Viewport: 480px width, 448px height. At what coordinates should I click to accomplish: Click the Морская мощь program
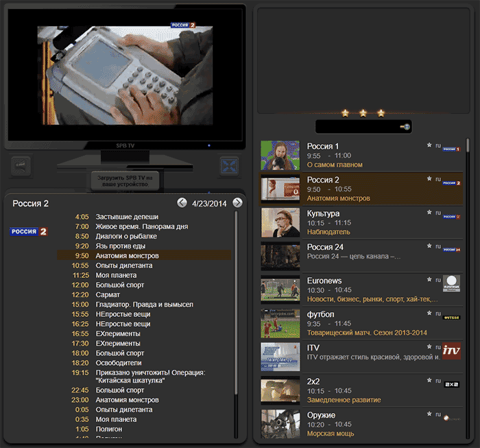(x=331, y=434)
